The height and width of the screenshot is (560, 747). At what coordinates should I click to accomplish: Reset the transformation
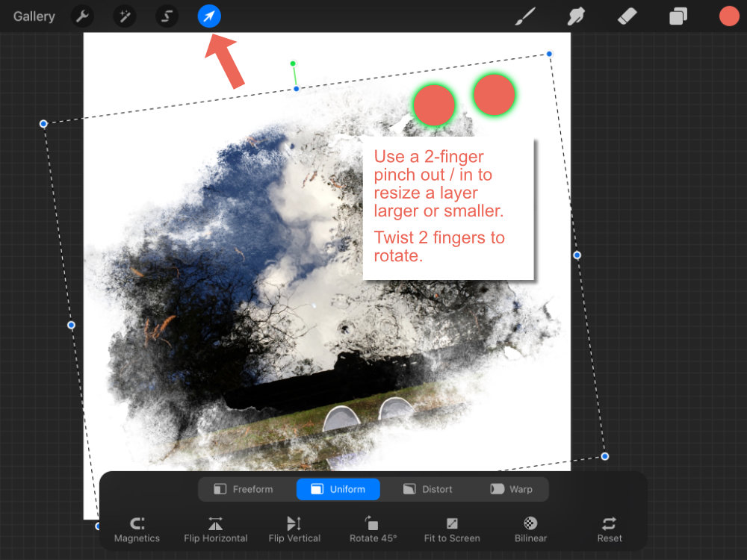coord(610,529)
